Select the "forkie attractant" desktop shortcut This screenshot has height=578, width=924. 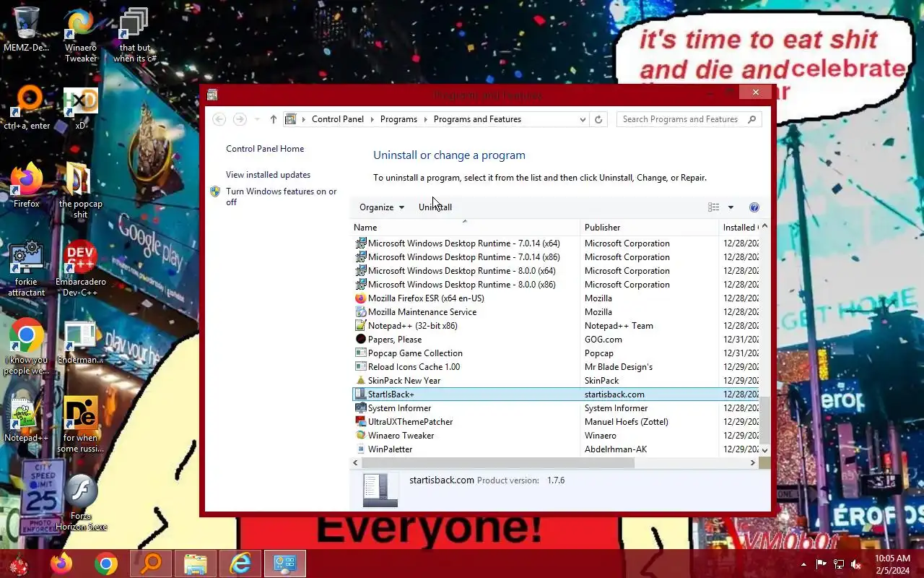tap(27, 268)
